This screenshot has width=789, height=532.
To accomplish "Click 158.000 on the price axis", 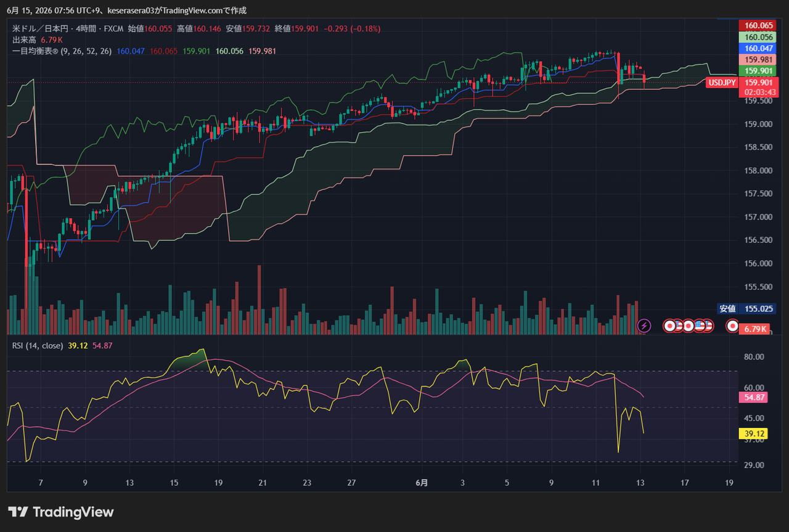I will point(757,171).
